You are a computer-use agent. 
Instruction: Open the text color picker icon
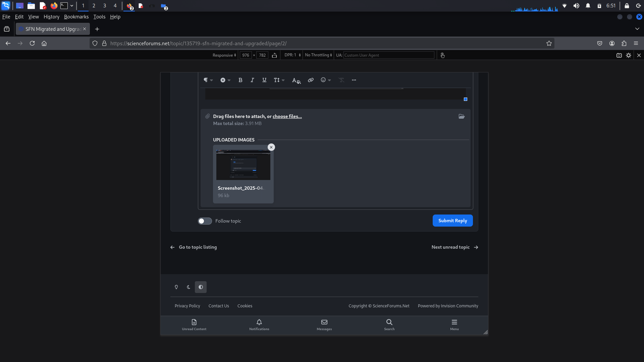pos(296,80)
